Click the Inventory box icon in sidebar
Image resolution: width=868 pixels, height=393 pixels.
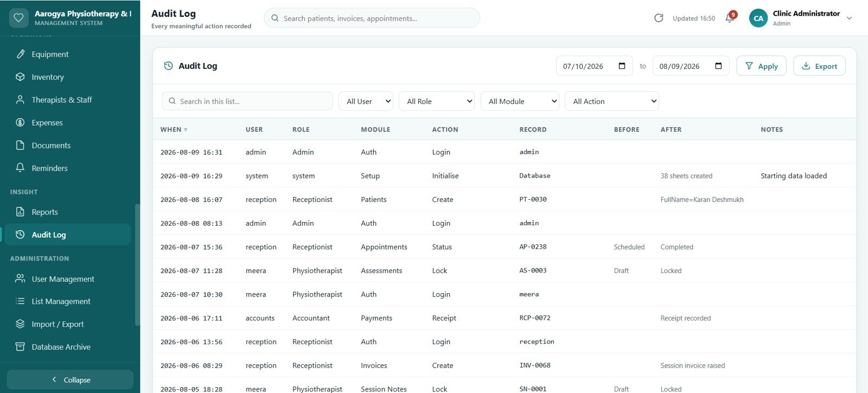(x=20, y=77)
